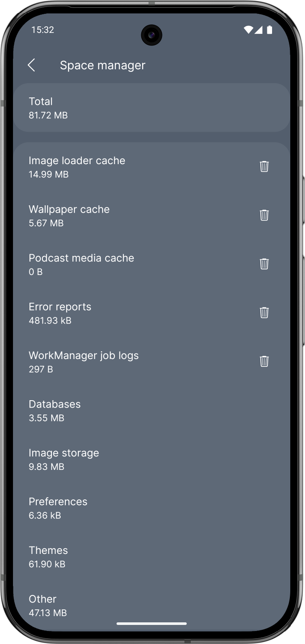
Task: Delete the Image loader cache
Action: [264, 167]
